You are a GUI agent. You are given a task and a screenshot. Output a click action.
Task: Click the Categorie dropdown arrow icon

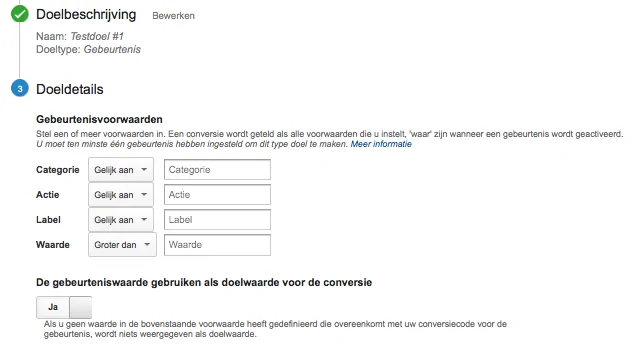click(144, 170)
